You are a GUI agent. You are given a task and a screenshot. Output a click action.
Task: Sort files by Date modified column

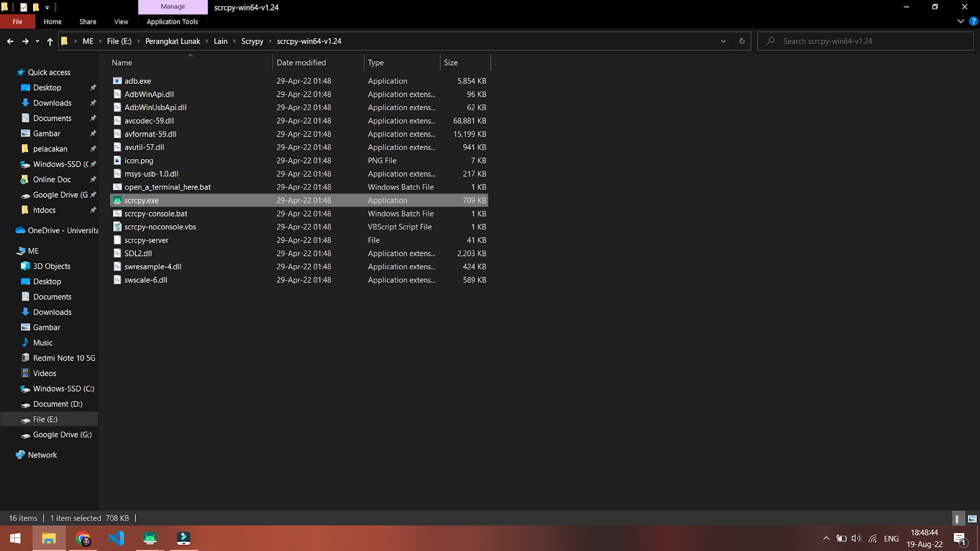pos(318,62)
